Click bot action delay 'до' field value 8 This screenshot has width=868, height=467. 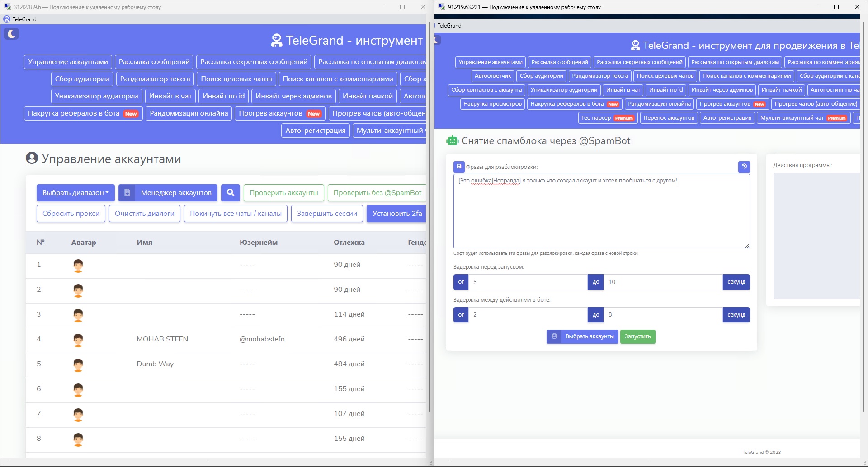point(663,315)
